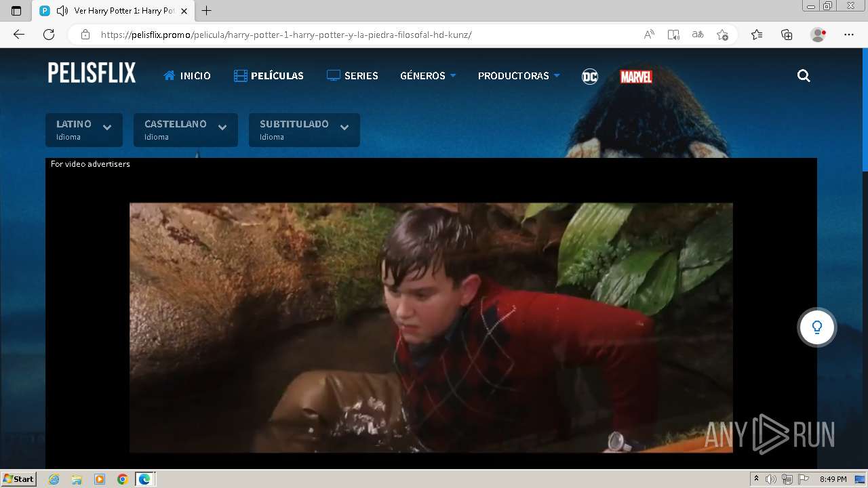Go back with the browser back arrow
The width and height of the screenshot is (868, 488).
coord(19,35)
